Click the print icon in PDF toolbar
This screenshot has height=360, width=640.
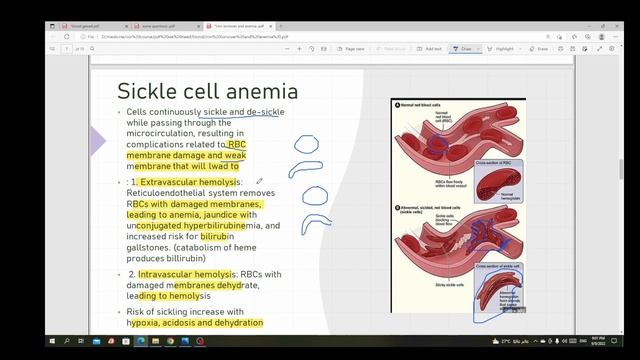coord(561,49)
